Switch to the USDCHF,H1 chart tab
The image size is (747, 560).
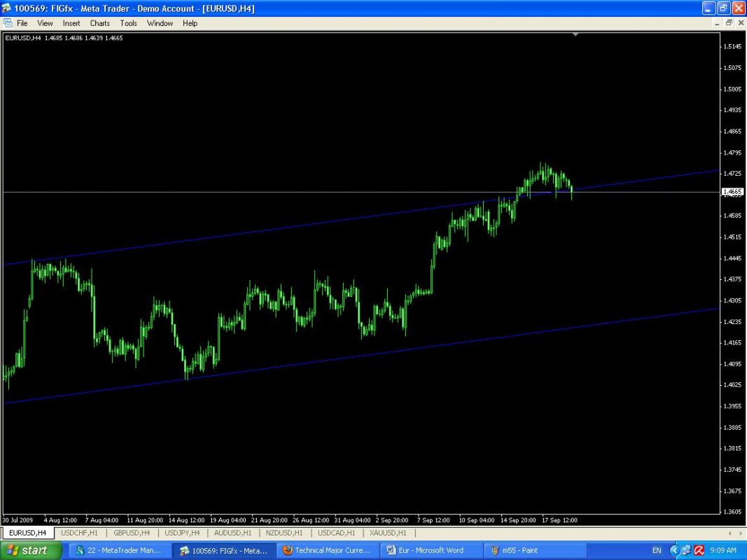click(78, 533)
